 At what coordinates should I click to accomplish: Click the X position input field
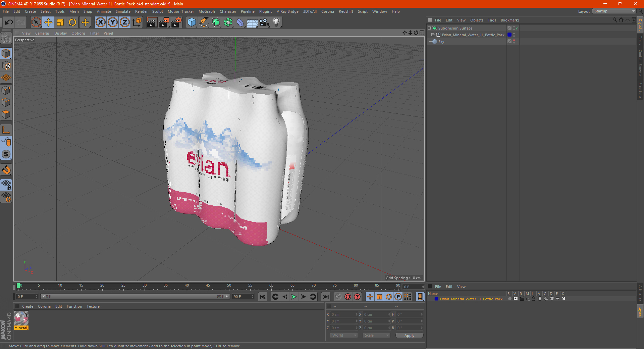point(344,314)
